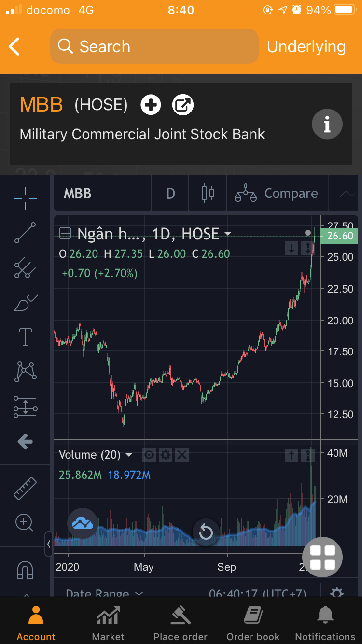Switch to the Notifications tab
The width and height of the screenshot is (362, 644).
(x=325, y=623)
